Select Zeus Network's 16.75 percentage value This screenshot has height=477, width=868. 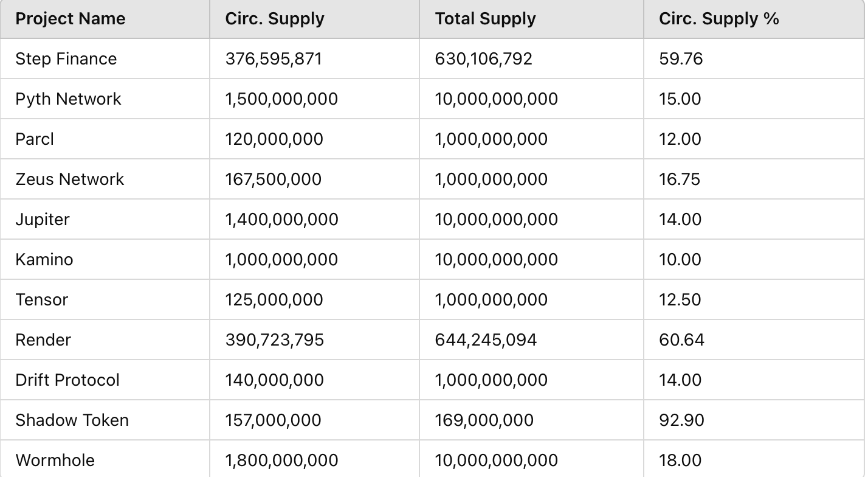tap(679, 179)
